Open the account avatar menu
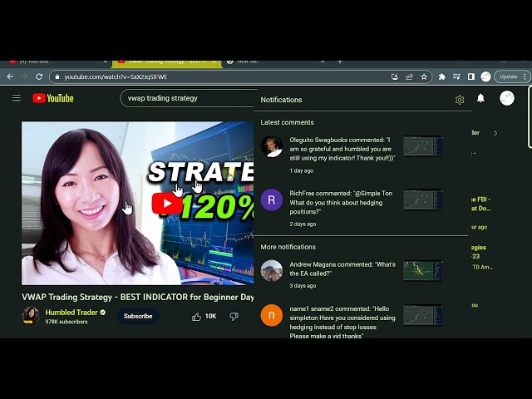532x399 pixels. (x=507, y=98)
